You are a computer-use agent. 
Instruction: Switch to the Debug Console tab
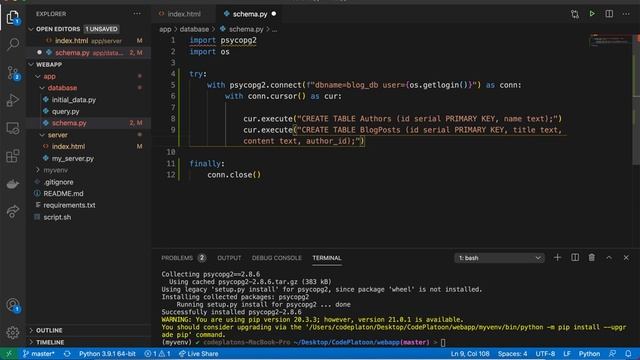click(x=276, y=258)
